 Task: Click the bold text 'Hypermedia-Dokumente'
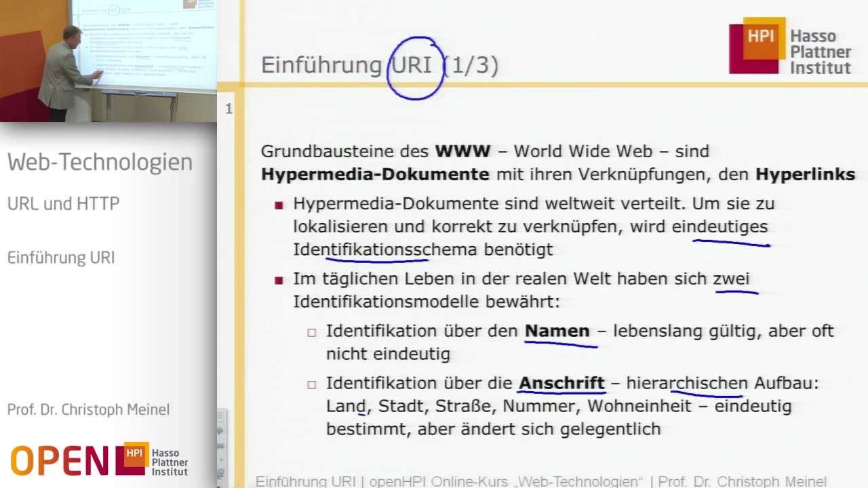pyautogui.click(x=375, y=174)
